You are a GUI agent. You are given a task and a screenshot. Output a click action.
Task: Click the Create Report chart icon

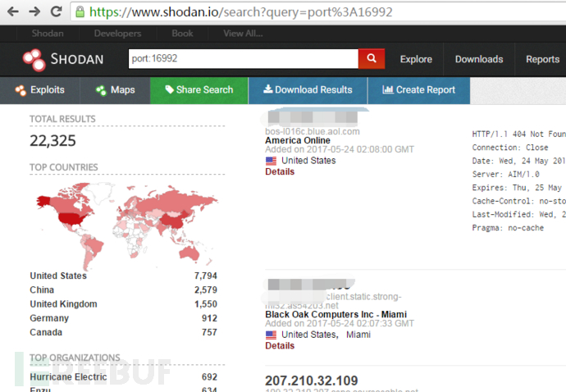[x=388, y=89]
